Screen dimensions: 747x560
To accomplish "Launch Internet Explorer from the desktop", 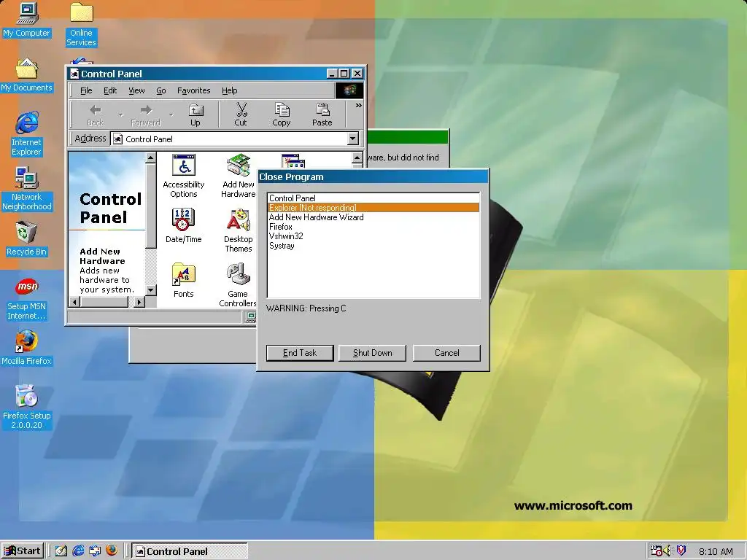I will 27,133.
